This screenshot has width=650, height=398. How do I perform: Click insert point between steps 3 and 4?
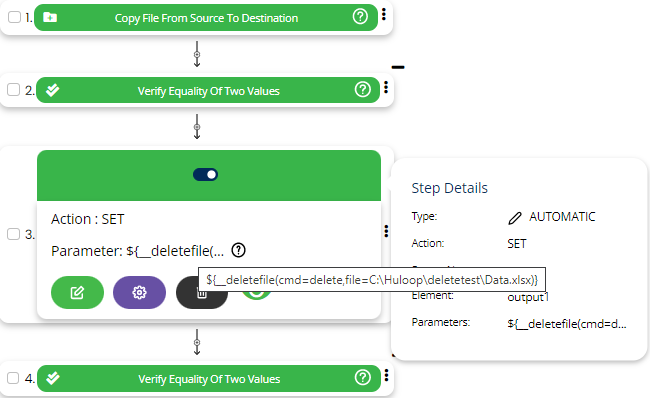197,342
